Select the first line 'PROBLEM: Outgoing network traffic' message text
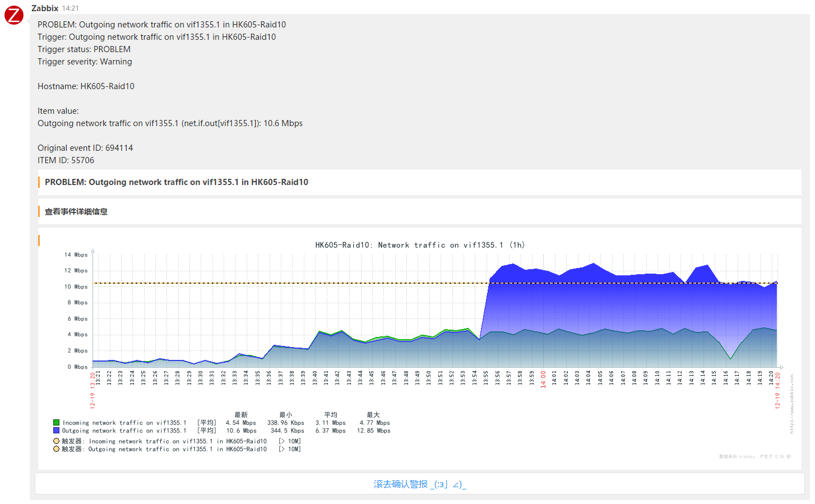Image resolution: width=815 pixels, height=504 pixels. coord(162,25)
